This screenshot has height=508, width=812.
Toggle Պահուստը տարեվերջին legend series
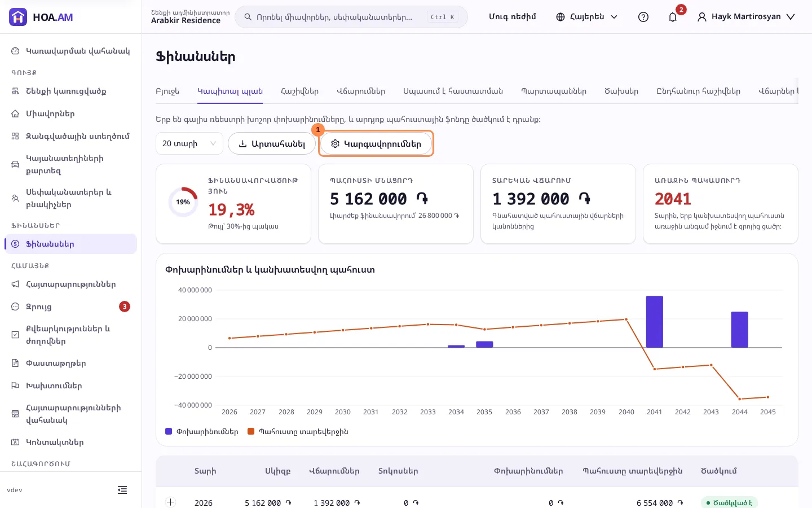(x=298, y=431)
